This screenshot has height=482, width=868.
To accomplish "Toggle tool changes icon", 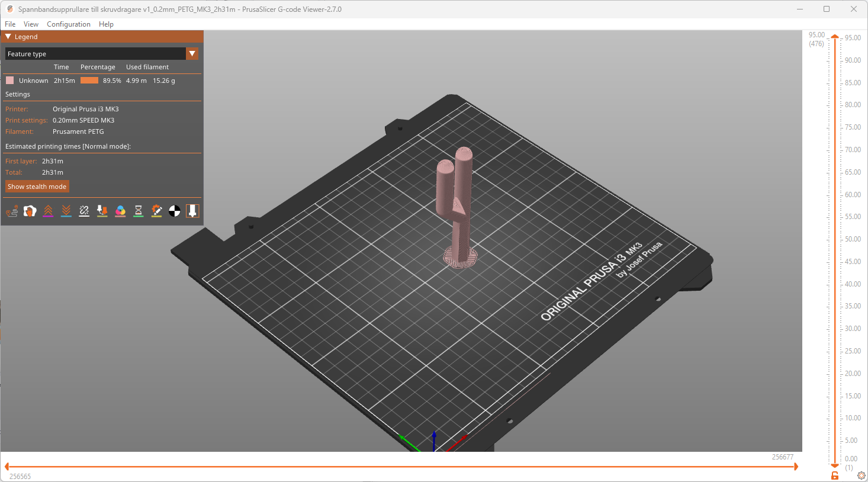I will pos(102,211).
